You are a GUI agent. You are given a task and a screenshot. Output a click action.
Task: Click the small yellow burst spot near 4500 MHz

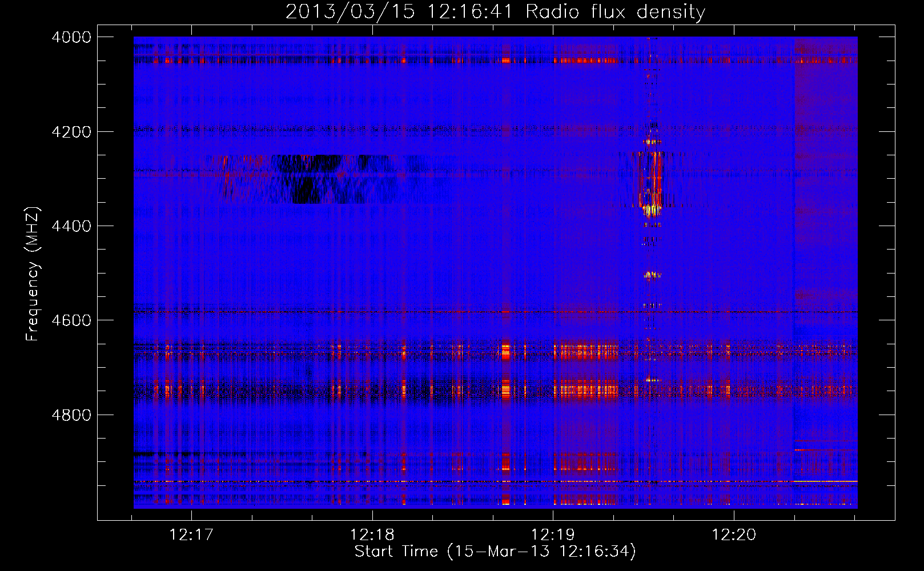tap(652, 275)
